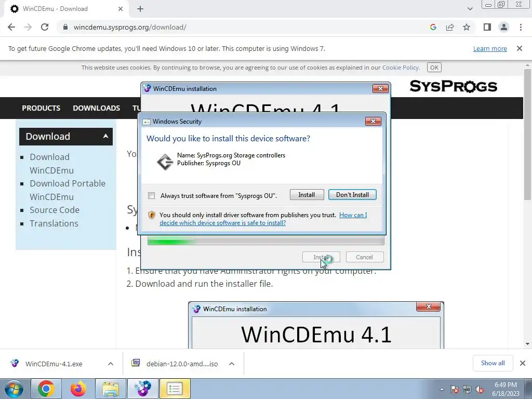Click the WinCDEmu installer screenshot thumbnail
Screen dimensions: 532x399
[316, 325]
